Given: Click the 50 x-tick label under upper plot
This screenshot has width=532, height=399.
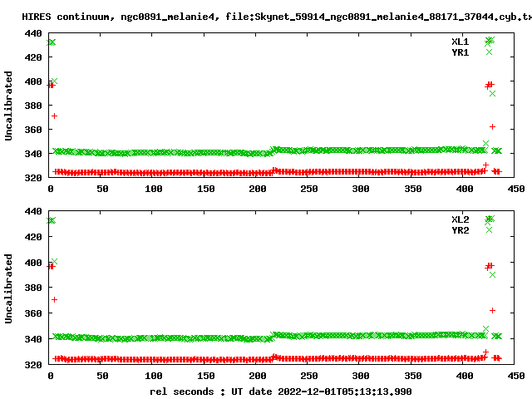Looking at the screenshot, I should [x=102, y=189].
